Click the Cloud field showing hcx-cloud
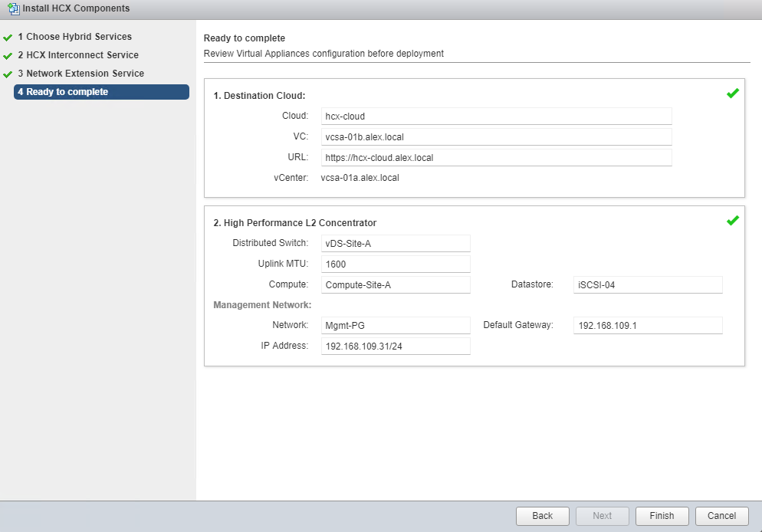 pyautogui.click(x=496, y=117)
